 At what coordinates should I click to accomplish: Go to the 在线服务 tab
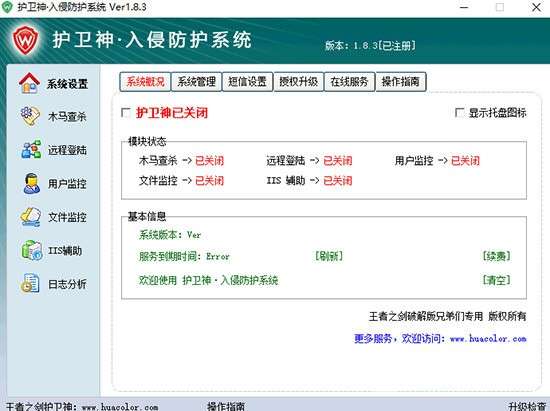(349, 82)
